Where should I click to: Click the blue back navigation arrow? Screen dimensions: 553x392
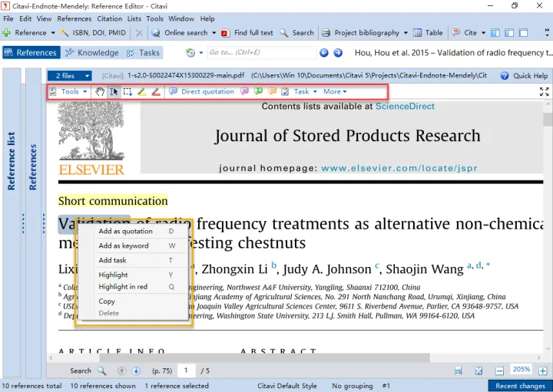click(324, 53)
